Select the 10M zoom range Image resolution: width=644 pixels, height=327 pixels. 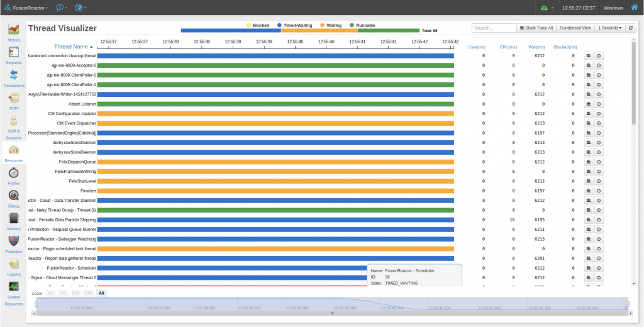75,293
